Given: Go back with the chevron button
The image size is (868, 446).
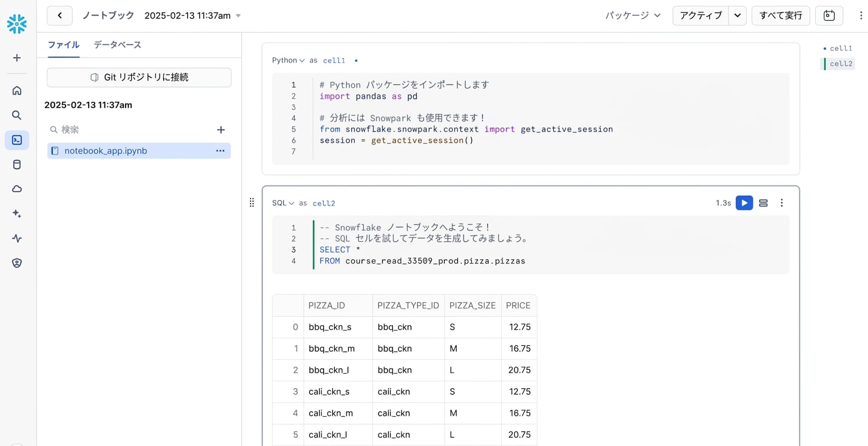Looking at the screenshot, I should tap(59, 16).
